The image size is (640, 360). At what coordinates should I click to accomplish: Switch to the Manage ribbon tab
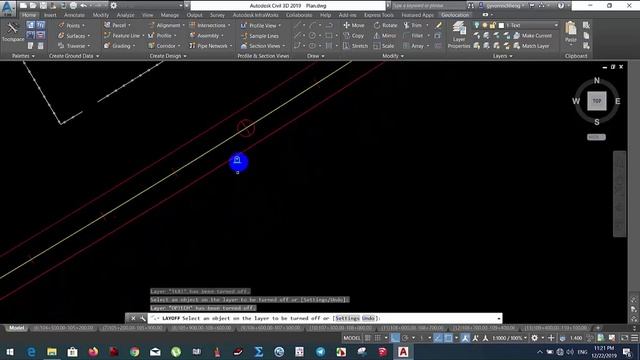170,15
